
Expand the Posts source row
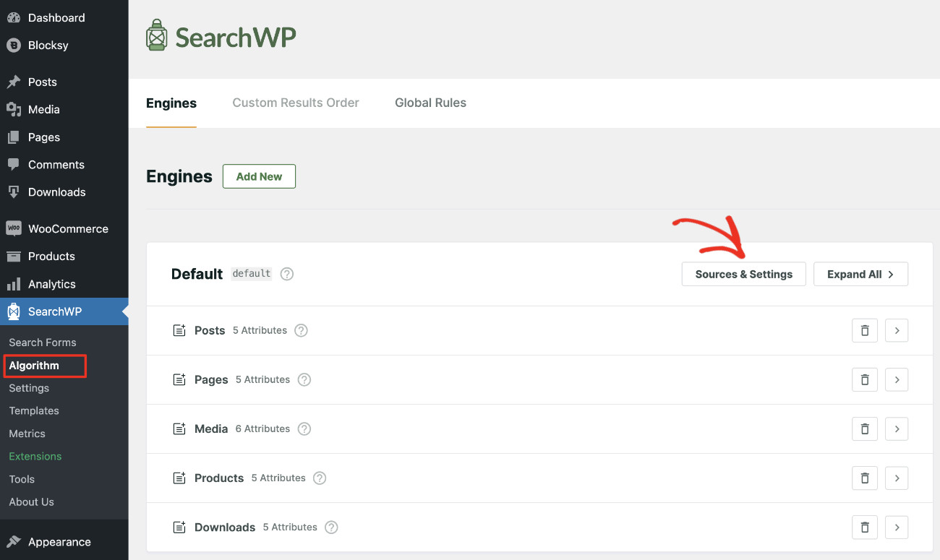(897, 330)
